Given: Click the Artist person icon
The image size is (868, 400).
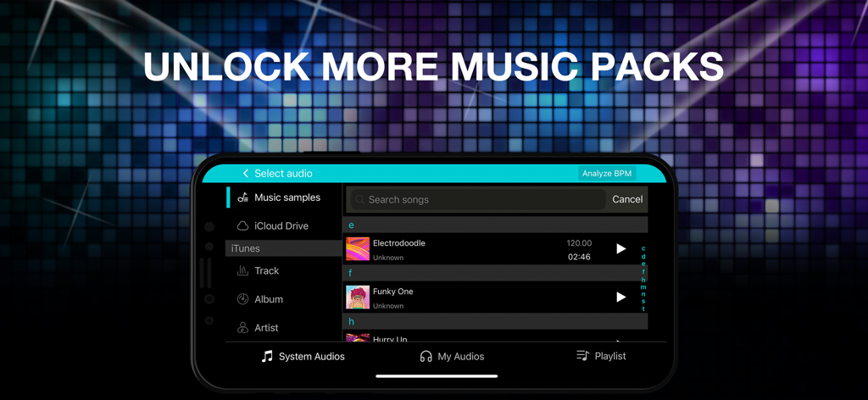Looking at the screenshot, I should pos(242,327).
